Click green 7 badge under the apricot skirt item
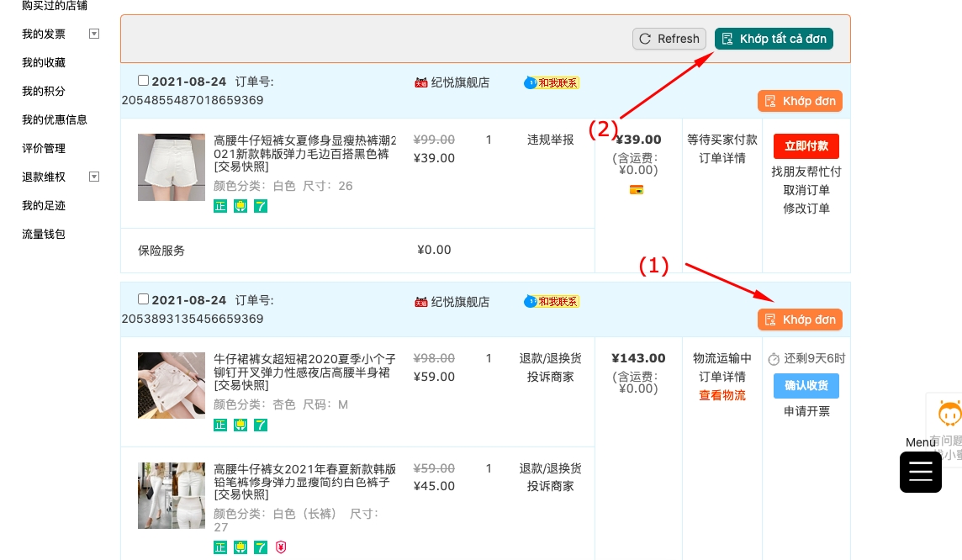The image size is (962, 560). [x=261, y=425]
